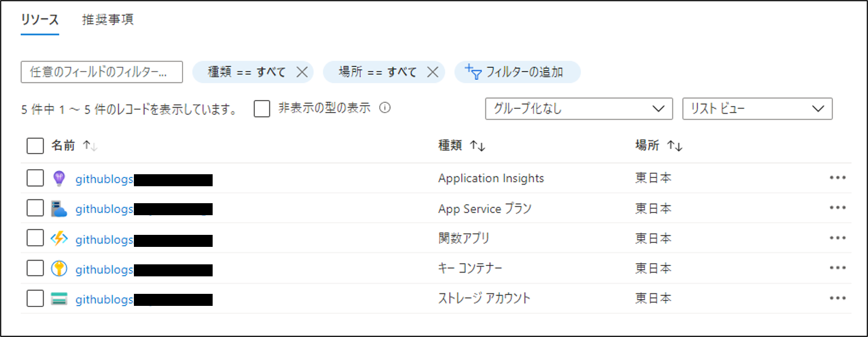Screen dimensions: 868x337
Task: Check the ストレージ アカウント row checkbox
Action: [36, 298]
